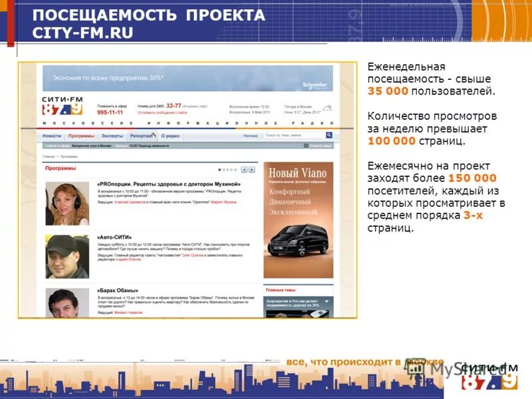This screenshot has width=532, height=399.
Task: Click the Schneider top advertisement banner
Action: coord(188,78)
